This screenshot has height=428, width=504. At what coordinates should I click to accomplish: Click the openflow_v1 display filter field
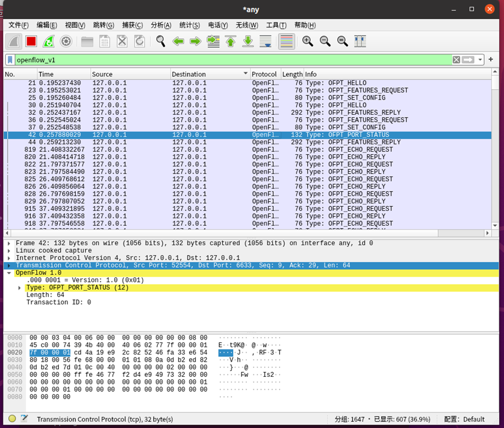pyautogui.click(x=233, y=59)
